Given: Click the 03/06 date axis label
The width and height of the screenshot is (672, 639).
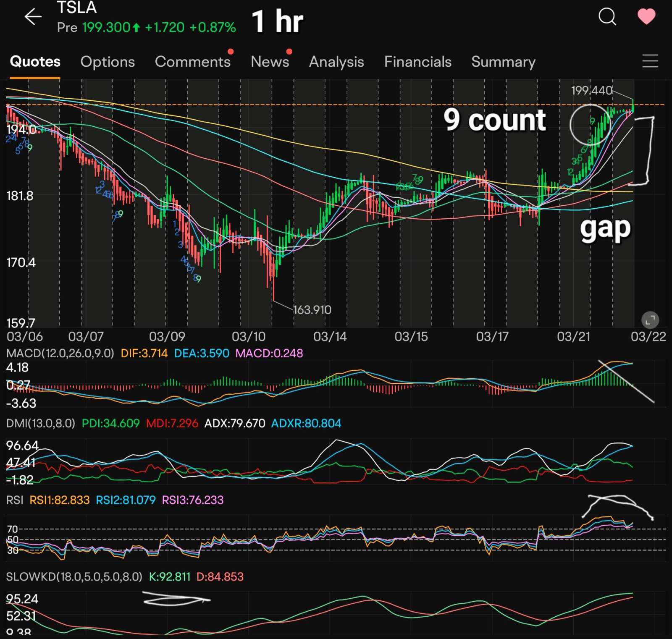Looking at the screenshot, I should click(x=25, y=337).
